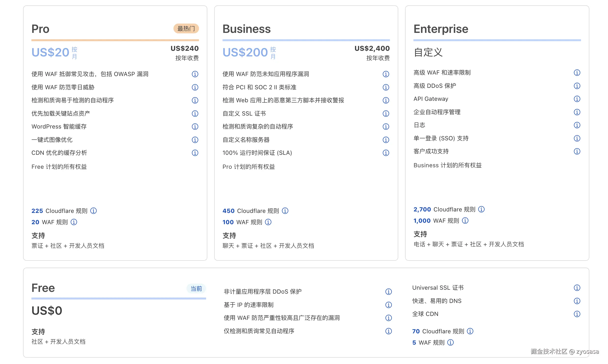Viewport: 608px width, 364px height.
Task: Select the Business plan heading
Action: coord(247,29)
